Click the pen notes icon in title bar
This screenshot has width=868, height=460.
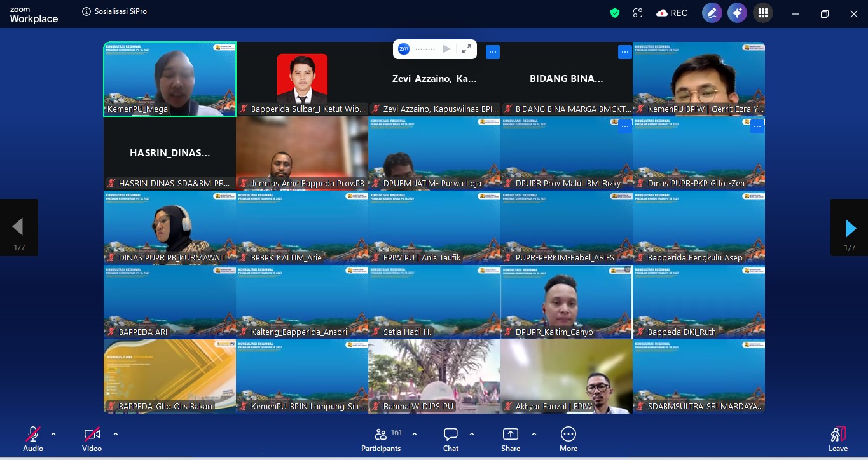[712, 13]
